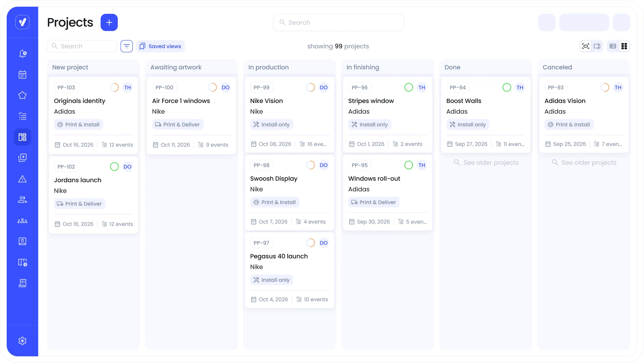The height and width of the screenshot is (363, 644).
Task: Open the calendar icon in sidebar
Action: tap(22, 74)
